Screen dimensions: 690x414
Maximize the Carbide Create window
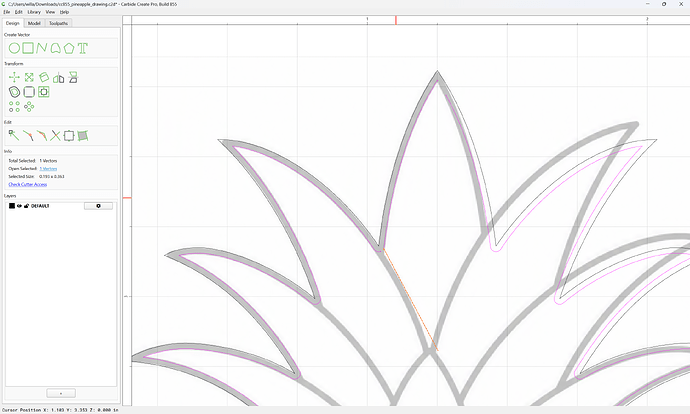[664, 4]
